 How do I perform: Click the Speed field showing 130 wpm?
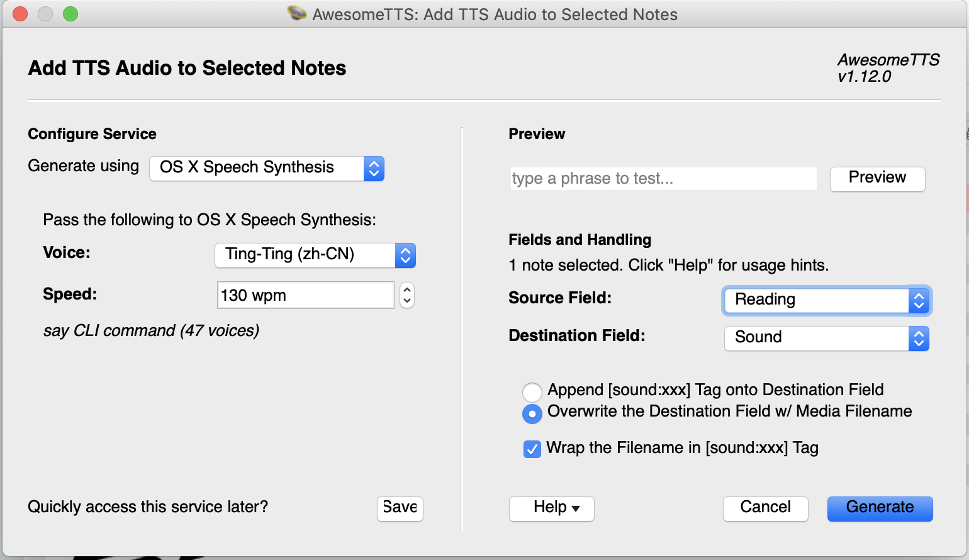coord(306,295)
